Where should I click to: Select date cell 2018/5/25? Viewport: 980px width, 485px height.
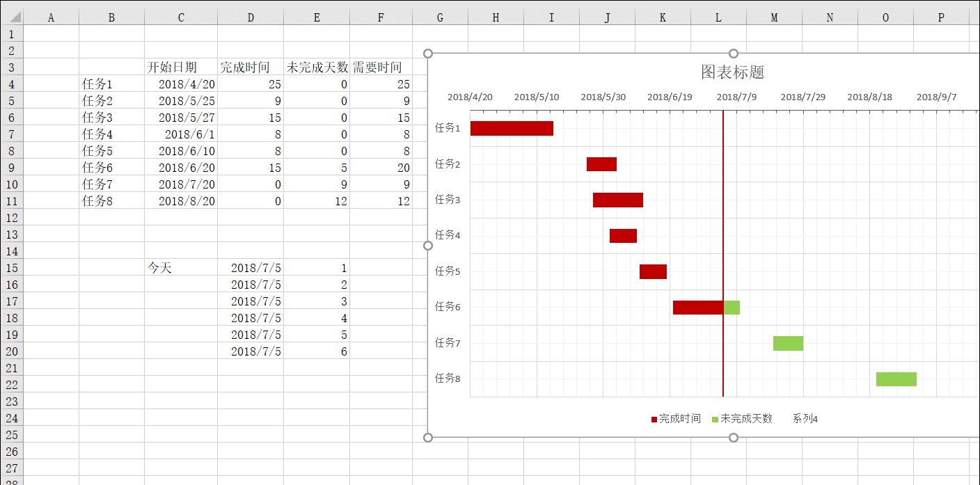181,101
